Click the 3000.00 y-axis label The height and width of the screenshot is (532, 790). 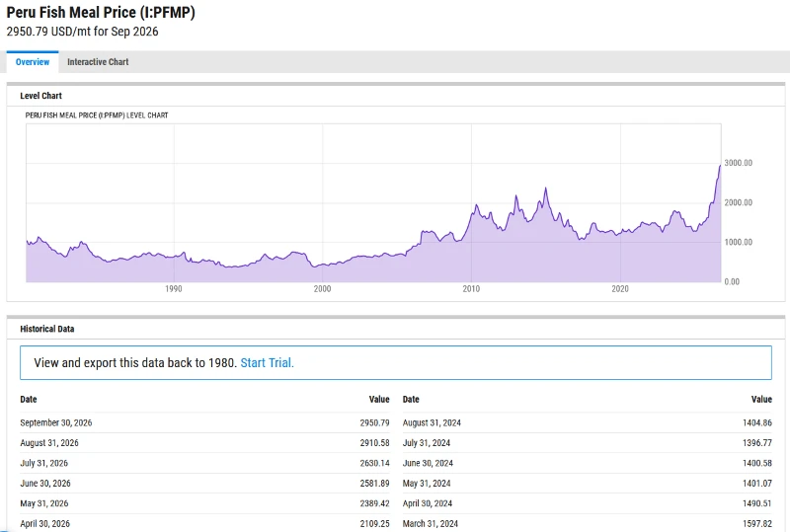[x=738, y=163]
